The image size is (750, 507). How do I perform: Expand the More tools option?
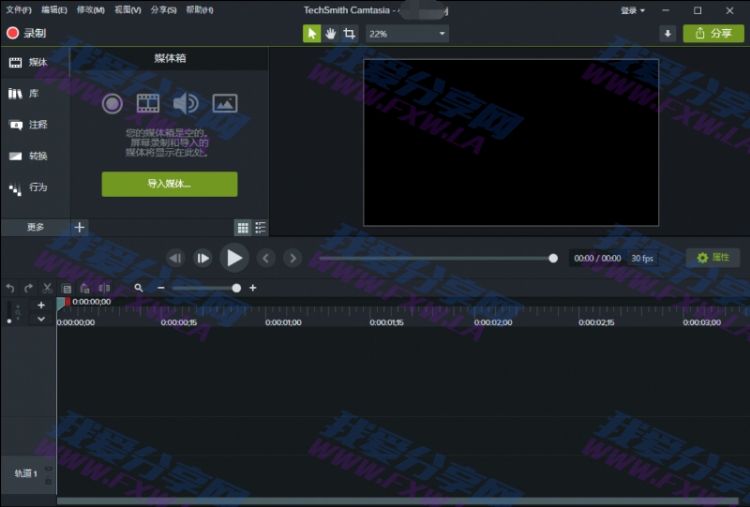coord(35,227)
